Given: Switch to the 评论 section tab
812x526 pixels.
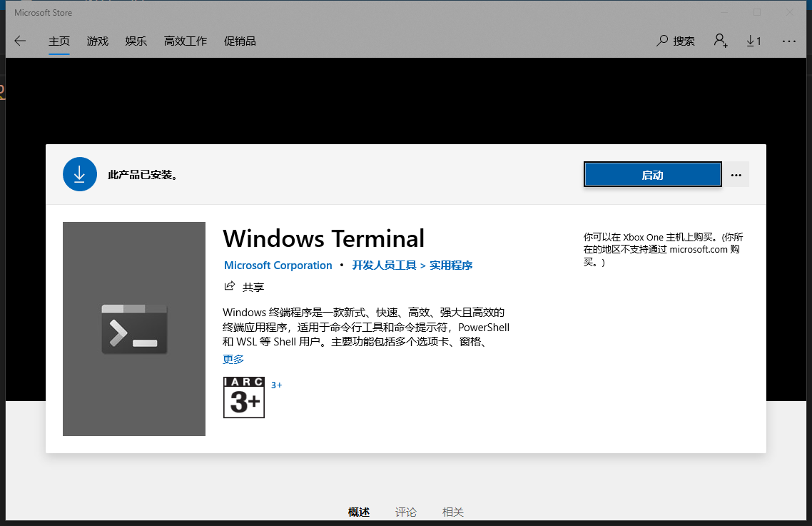Looking at the screenshot, I should point(406,512).
